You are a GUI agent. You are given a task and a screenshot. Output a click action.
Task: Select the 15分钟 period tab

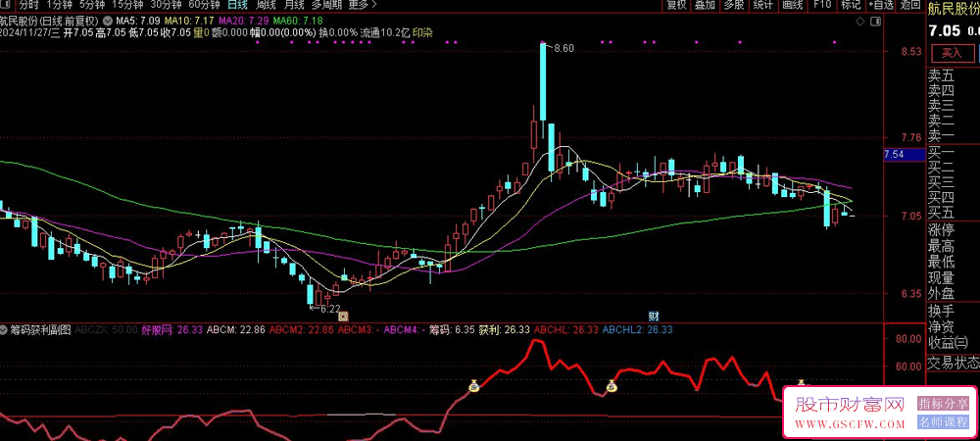pos(126,5)
